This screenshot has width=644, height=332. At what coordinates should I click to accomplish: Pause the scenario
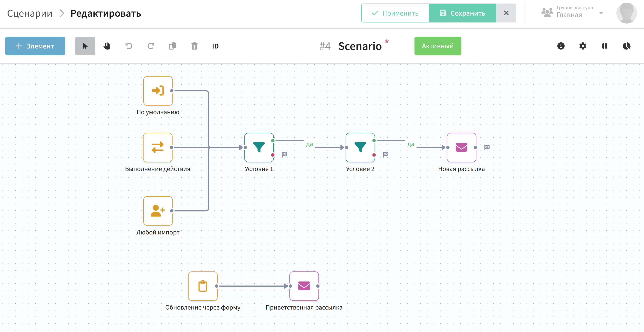(x=604, y=46)
